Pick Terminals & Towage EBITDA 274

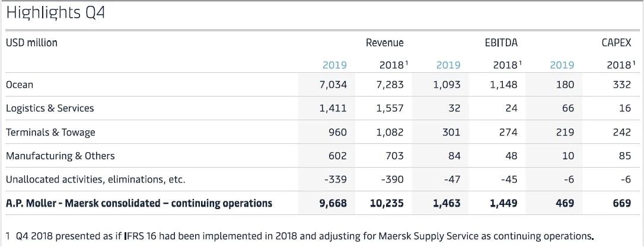pyautogui.click(x=508, y=132)
